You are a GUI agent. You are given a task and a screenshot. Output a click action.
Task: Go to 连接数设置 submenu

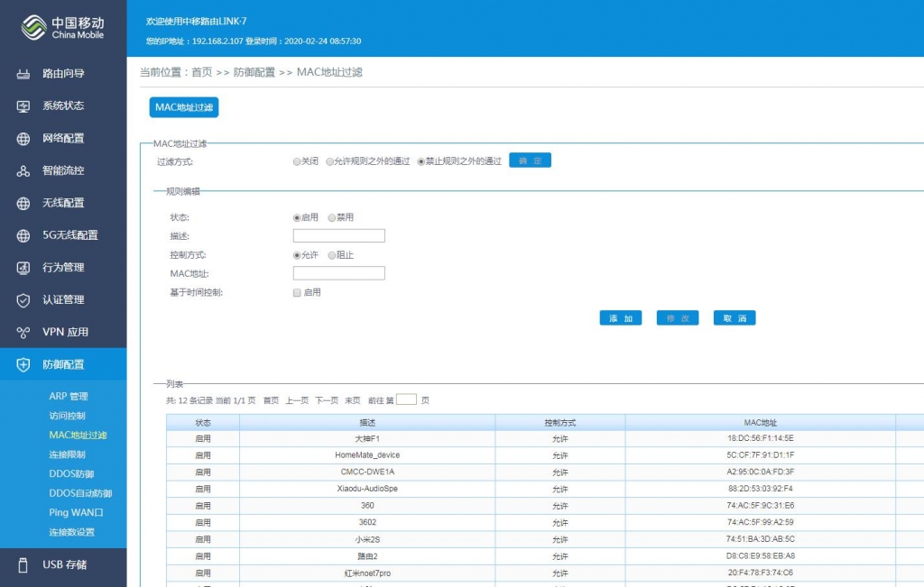pyautogui.click(x=71, y=532)
